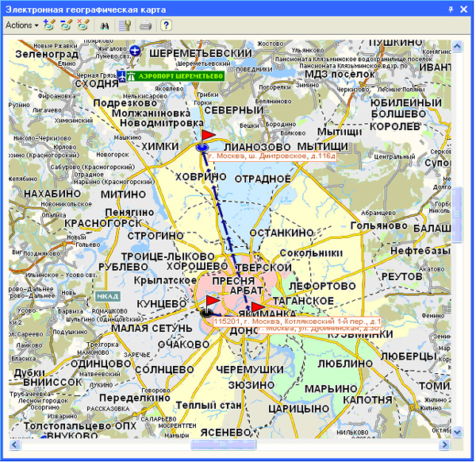Click the red flag at Dmitrovskoe highway
Viewport: 476px width, 462px height.
208,135
